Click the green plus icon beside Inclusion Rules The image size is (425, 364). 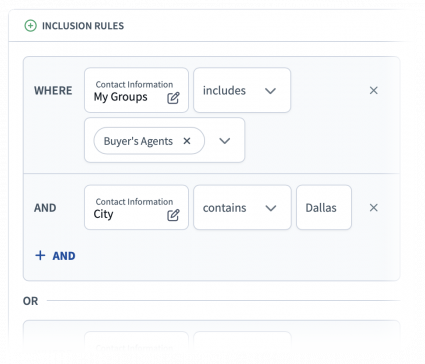30,26
